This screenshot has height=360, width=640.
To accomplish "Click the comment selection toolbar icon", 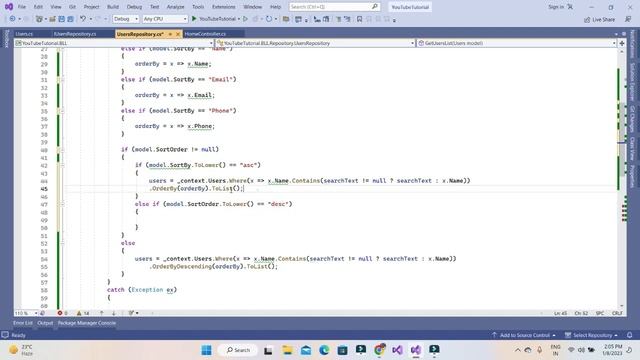I will point(338,19).
